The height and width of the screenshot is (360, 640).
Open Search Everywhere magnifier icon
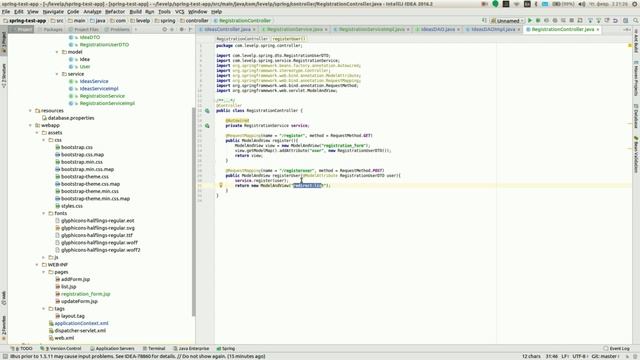636,20
